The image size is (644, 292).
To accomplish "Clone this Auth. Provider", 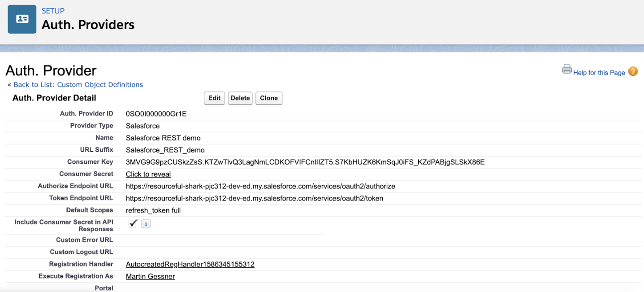I will point(269,98).
